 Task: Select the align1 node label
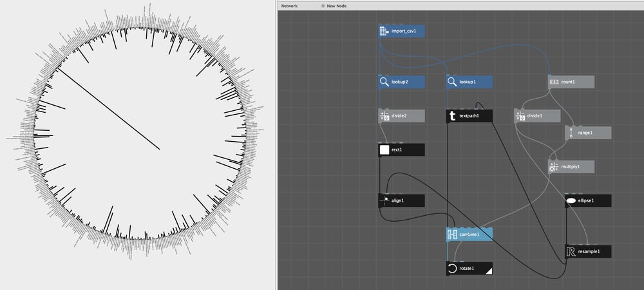point(399,201)
